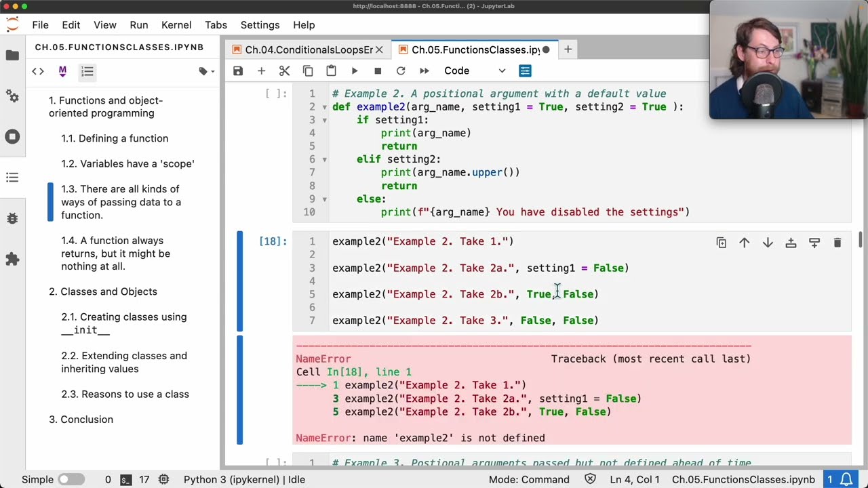Open the View menu
This screenshot has height=488, width=868.
[105, 25]
